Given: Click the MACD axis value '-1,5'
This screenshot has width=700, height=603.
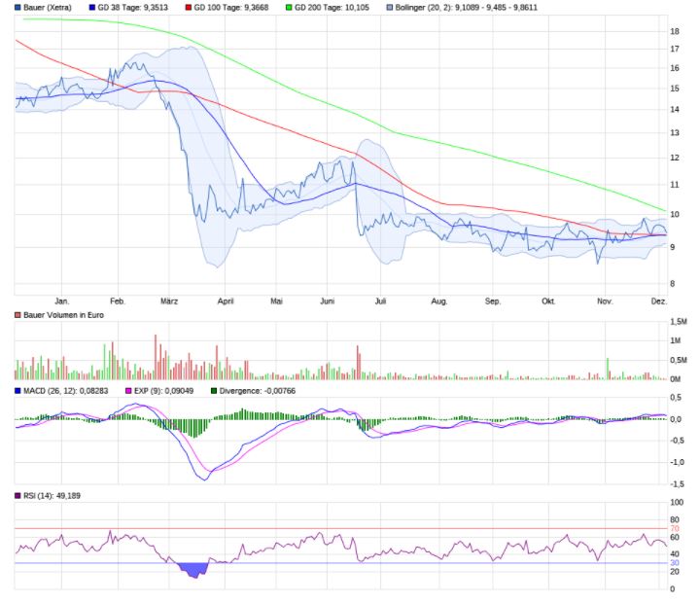Looking at the screenshot, I should point(678,484).
